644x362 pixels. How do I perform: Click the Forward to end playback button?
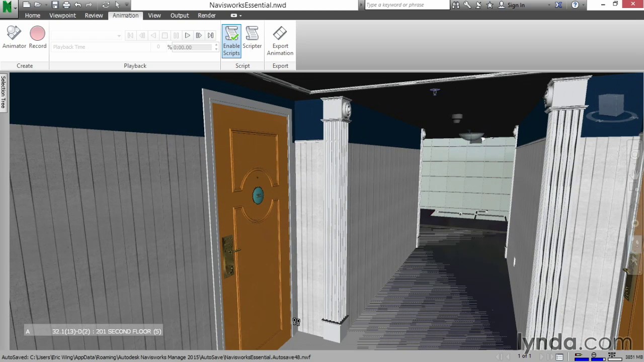210,36
